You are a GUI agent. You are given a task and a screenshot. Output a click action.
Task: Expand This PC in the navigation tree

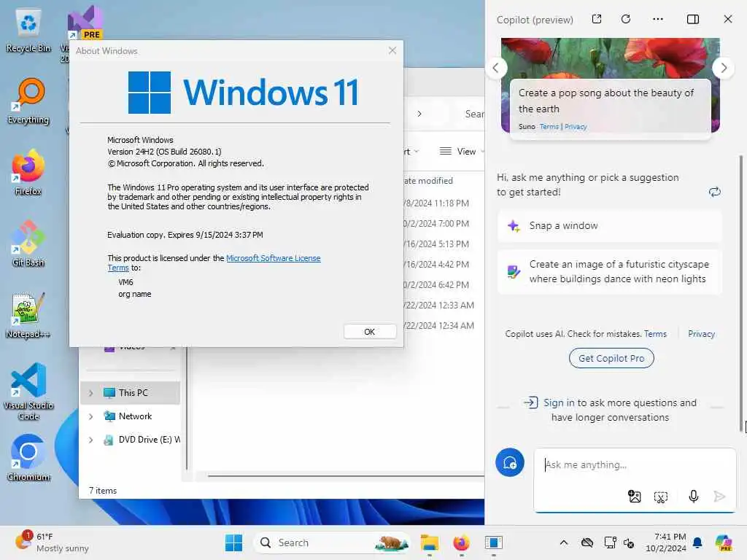pyautogui.click(x=90, y=393)
